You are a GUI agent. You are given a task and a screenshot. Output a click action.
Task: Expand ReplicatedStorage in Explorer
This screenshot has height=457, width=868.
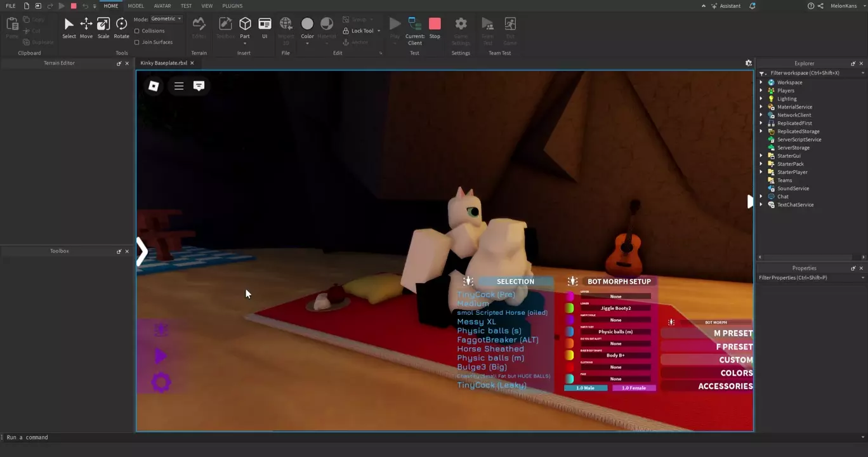pos(761,131)
